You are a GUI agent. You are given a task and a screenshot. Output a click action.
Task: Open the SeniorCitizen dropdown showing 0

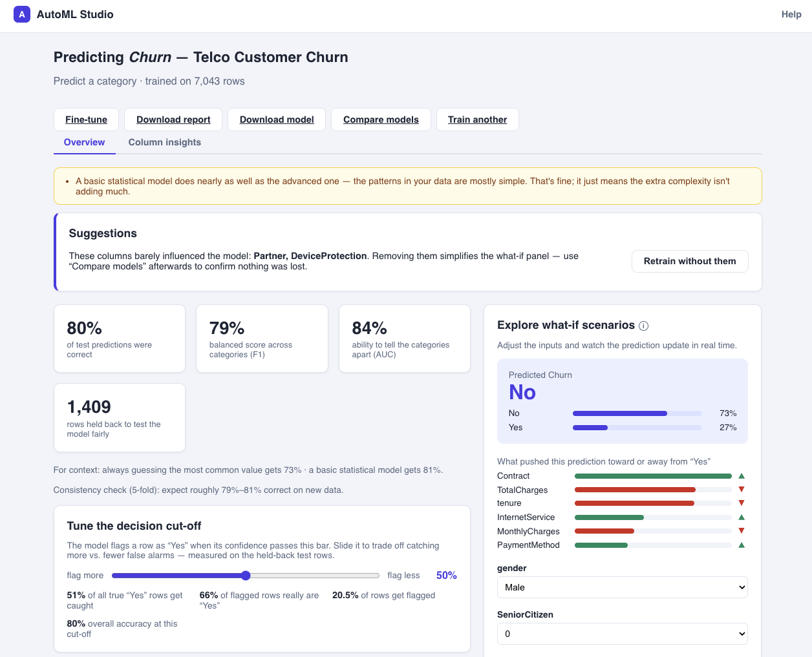click(623, 634)
